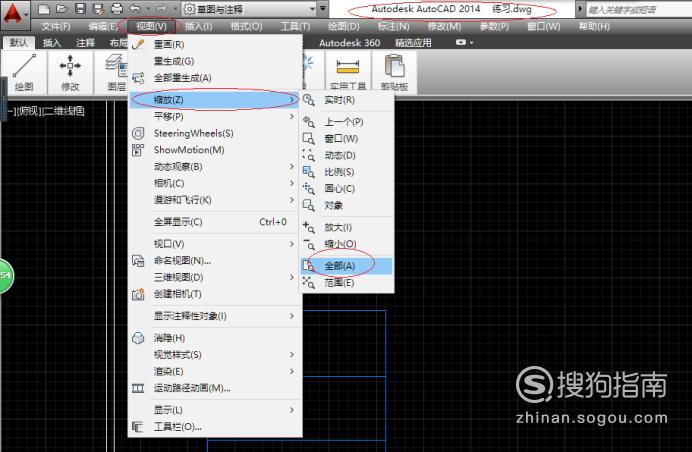The image size is (692, 452).
Task: Open the 参数(P) menu
Action: pos(494,26)
